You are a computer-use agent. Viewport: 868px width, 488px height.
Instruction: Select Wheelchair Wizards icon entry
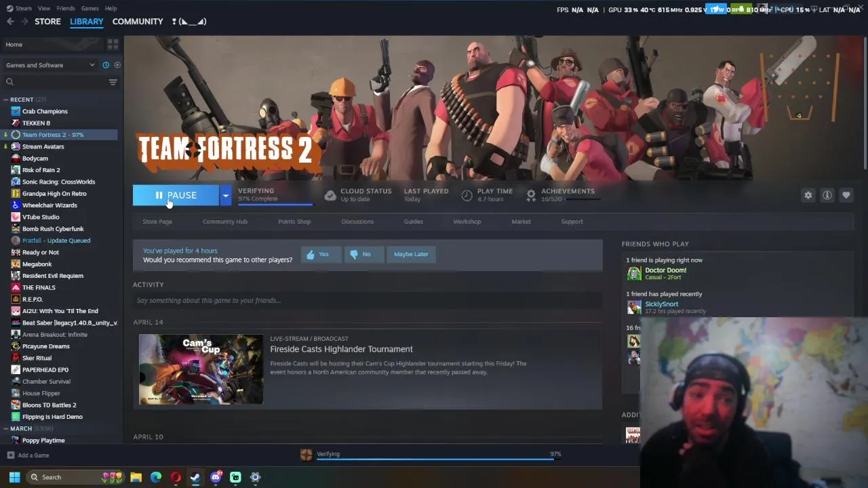16,205
